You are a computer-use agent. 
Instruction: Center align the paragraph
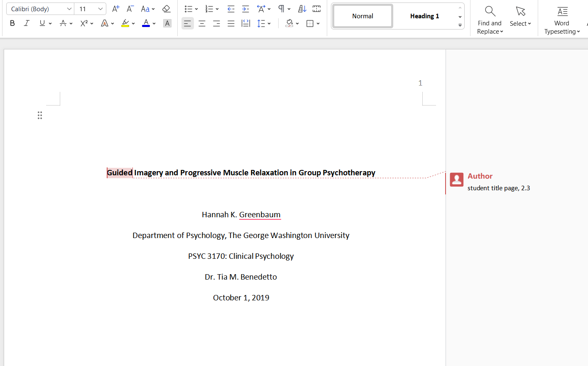tap(202, 24)
